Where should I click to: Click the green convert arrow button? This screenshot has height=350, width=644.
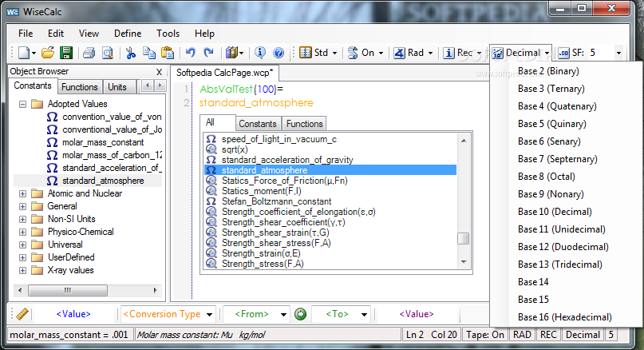[x=301, y=314]
